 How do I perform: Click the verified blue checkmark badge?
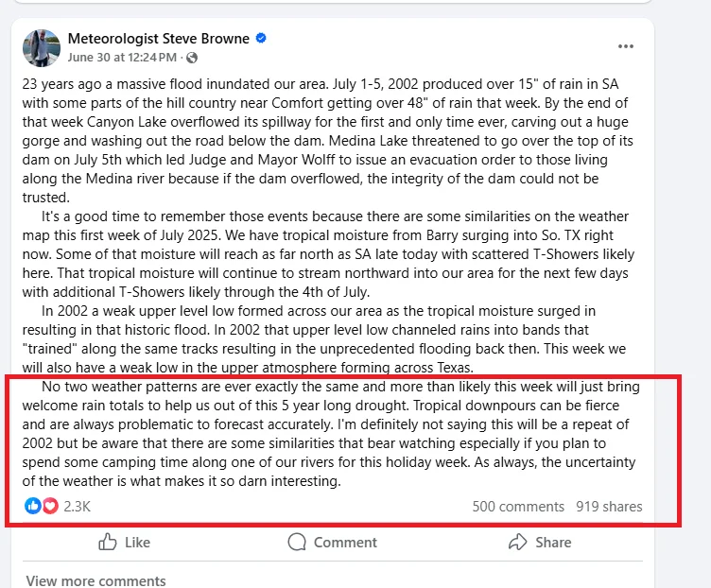tap(261, 39)
